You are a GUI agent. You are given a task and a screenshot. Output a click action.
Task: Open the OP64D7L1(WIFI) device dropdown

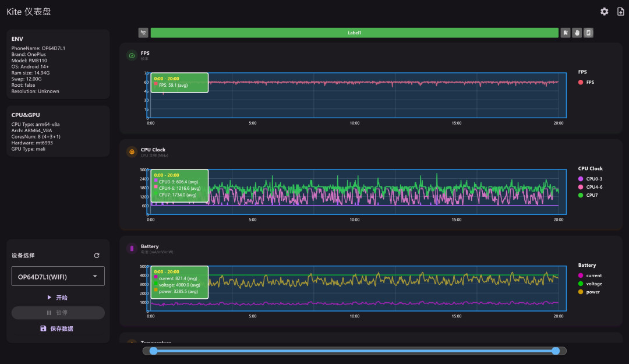coord(58,276)
